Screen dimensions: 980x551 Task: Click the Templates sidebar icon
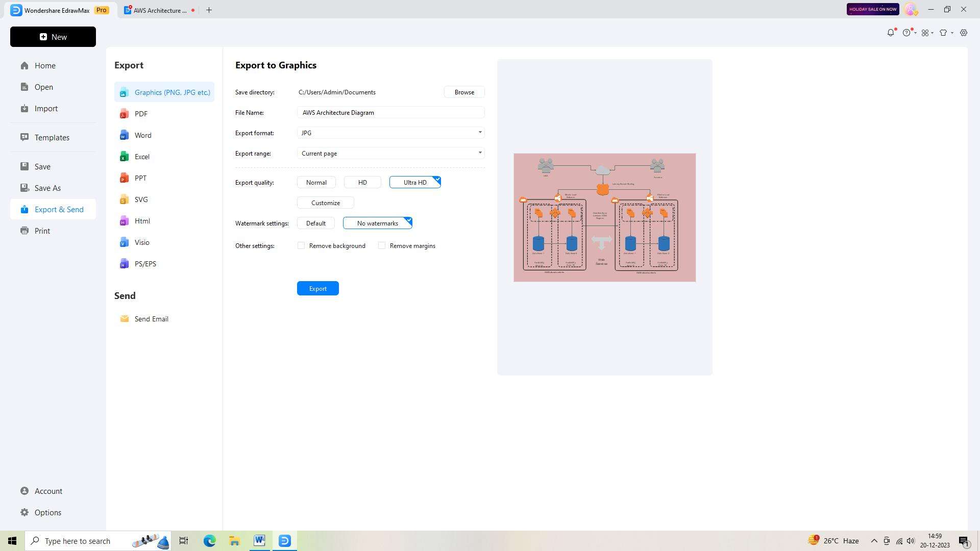tap(24, 137)
